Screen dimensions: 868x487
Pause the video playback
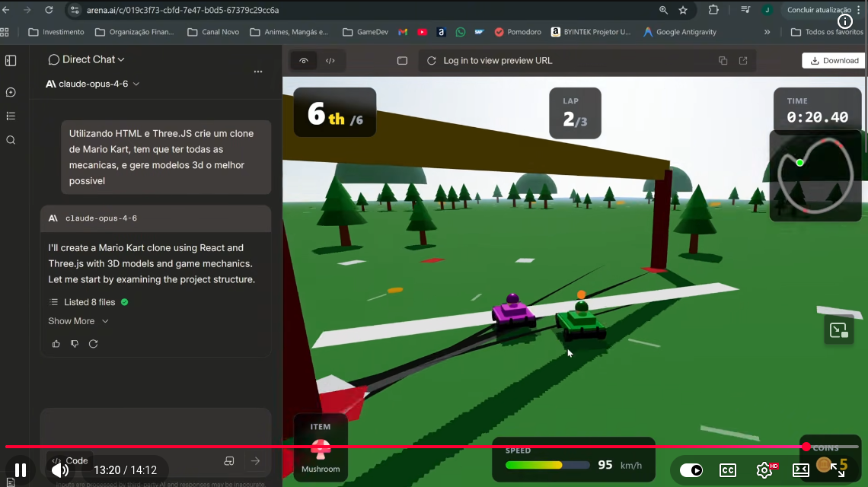pyautogui.click(x=21, y=469)
